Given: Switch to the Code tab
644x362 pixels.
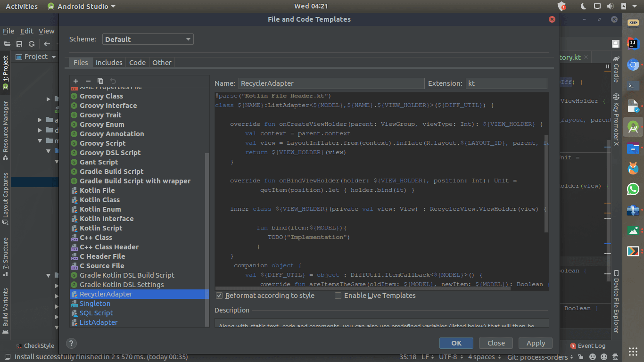Looking at the screenshot, I should pos(137,63).
